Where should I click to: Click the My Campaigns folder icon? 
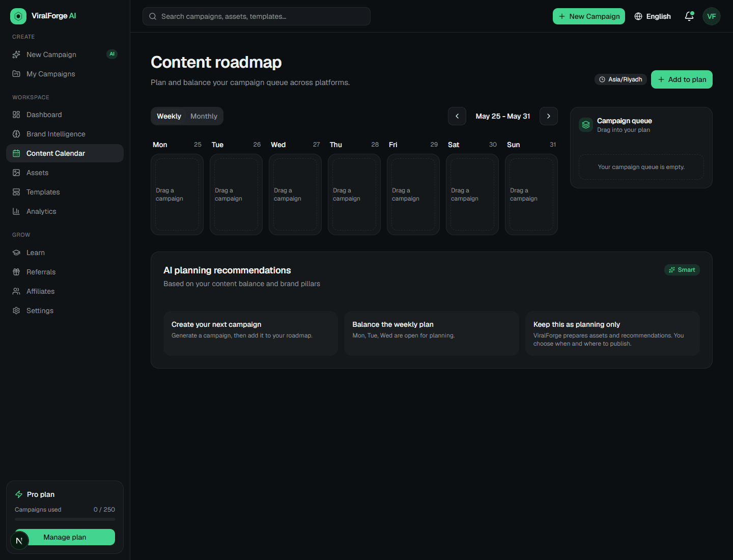click(x=16, y=74)
